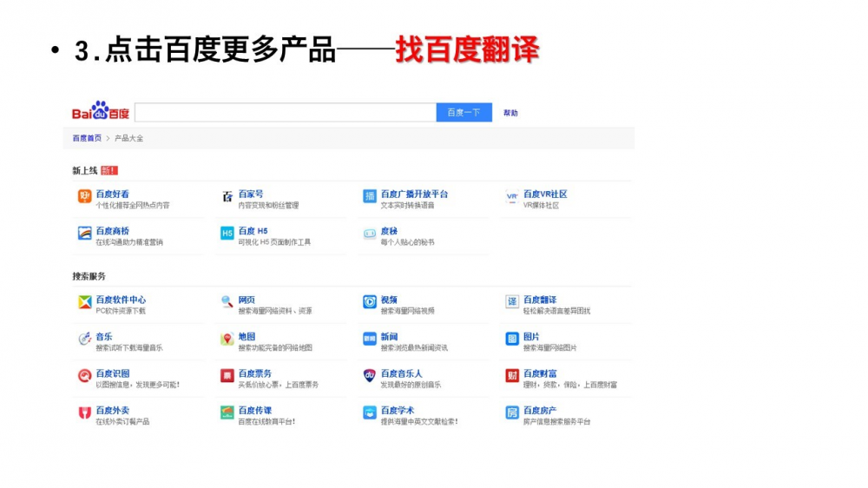Open the 百度学术 scholar icon
Screen dimensions: 868x488
pos(369,412)
